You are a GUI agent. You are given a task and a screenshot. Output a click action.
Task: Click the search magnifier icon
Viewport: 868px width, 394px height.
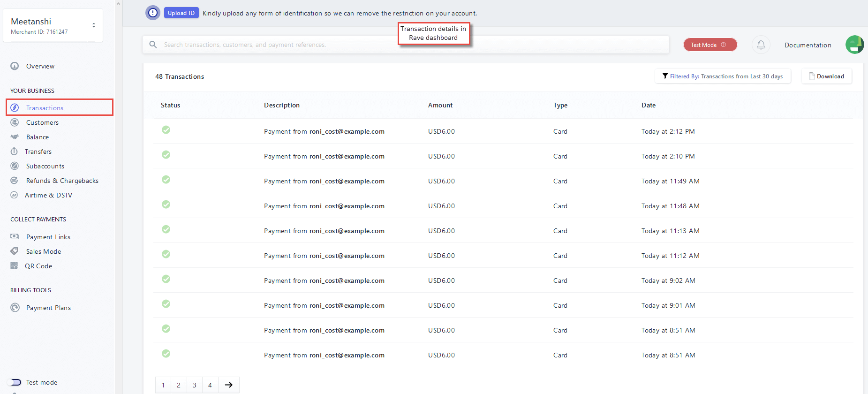153,45
